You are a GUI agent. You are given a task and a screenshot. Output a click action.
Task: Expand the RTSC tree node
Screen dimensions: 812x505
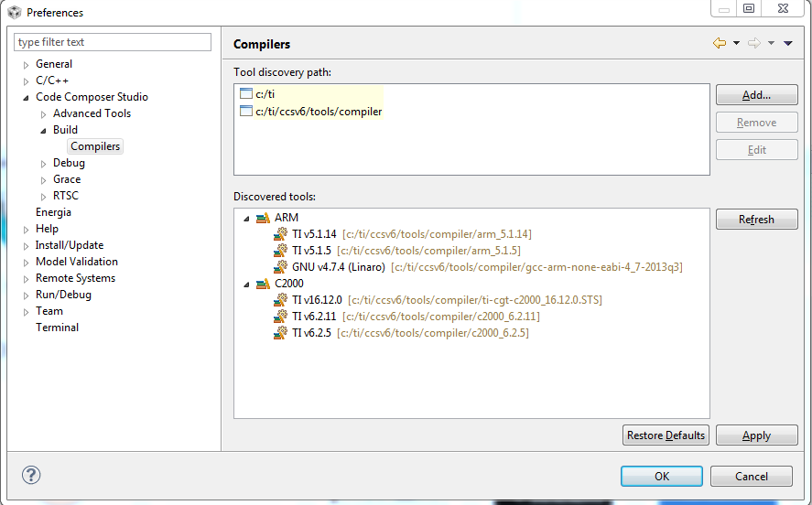click(44, 197)
